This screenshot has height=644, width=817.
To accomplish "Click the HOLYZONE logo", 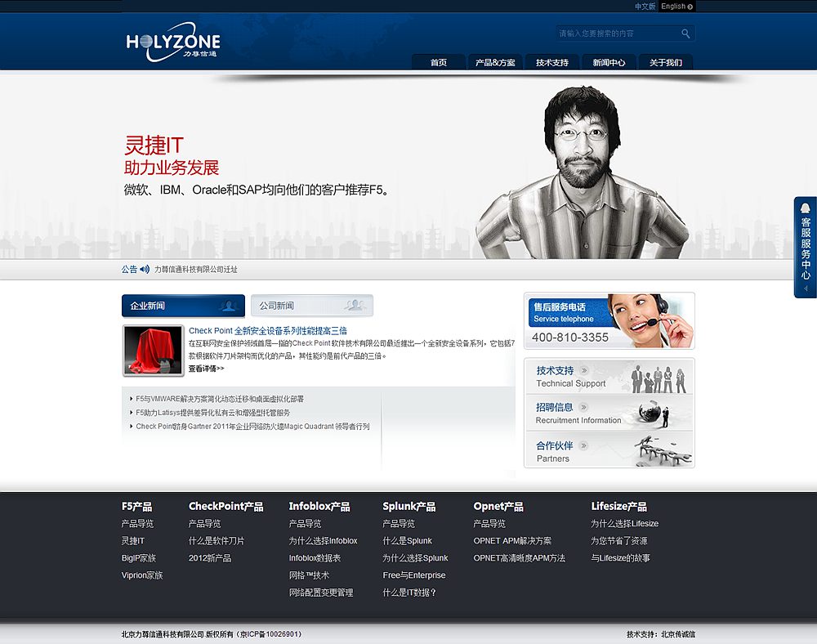I will pos(172,41).
